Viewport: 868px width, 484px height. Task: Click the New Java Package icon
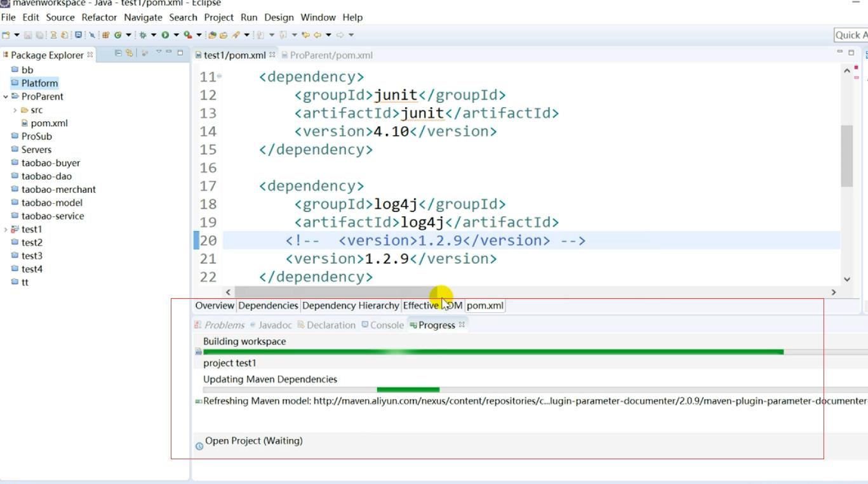105,35
